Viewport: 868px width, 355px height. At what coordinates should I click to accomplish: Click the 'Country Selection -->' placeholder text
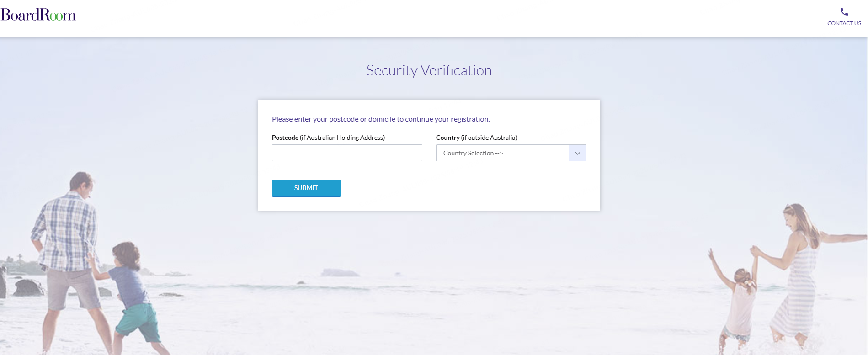point(473,153)
